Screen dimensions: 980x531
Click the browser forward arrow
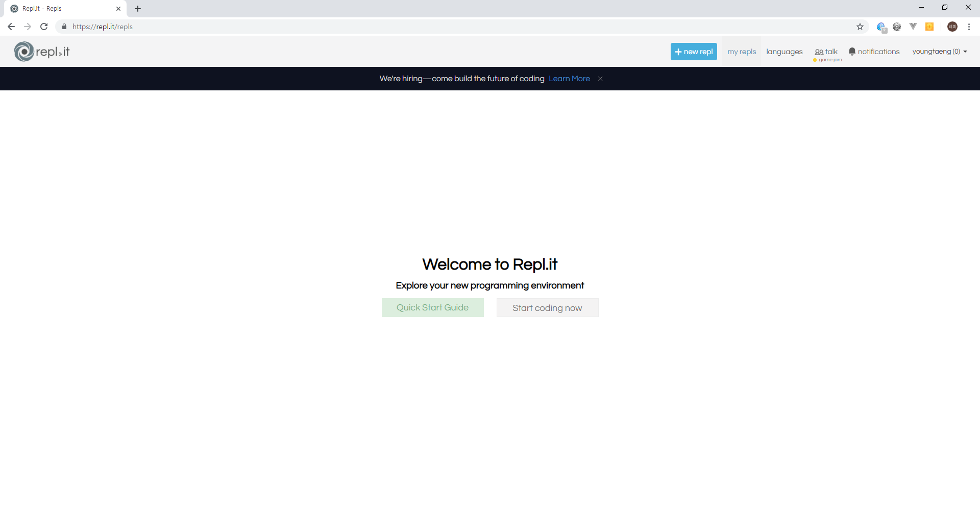[x=28, y=27]
